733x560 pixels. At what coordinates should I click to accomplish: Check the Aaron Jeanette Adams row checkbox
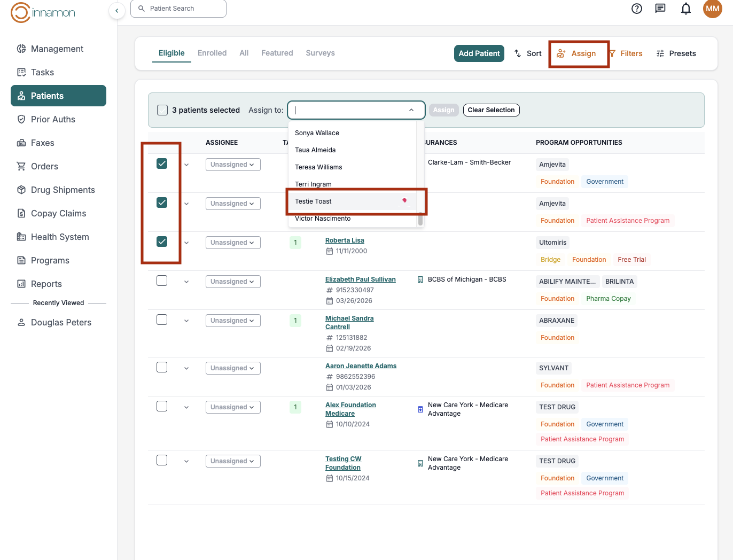point(162,367)
